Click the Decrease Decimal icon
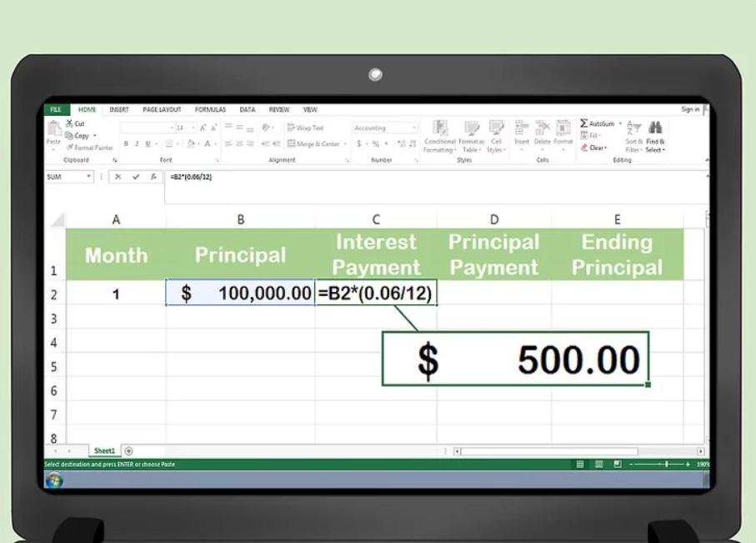Image resolution: width=756 pixels, height=543 pixels. coord(413,143)
